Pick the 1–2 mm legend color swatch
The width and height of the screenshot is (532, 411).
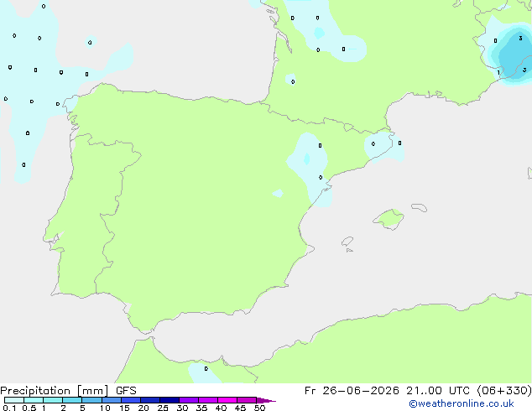pyautogui.click(x=53, y=400)
